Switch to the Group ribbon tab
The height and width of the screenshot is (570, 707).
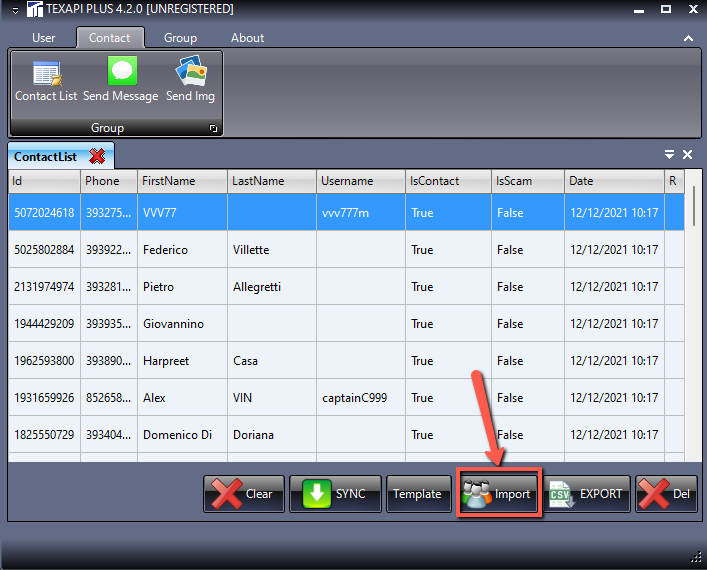click(x=180, y=38)
